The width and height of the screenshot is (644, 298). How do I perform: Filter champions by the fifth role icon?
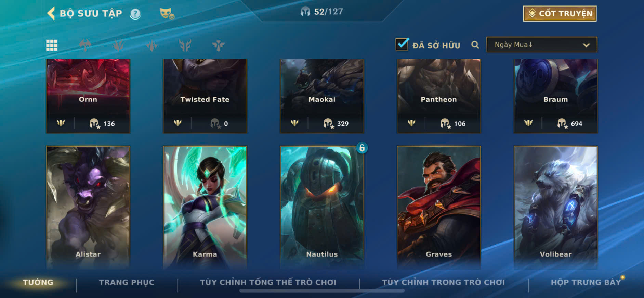pyautogui.click(x=218, y=45)
